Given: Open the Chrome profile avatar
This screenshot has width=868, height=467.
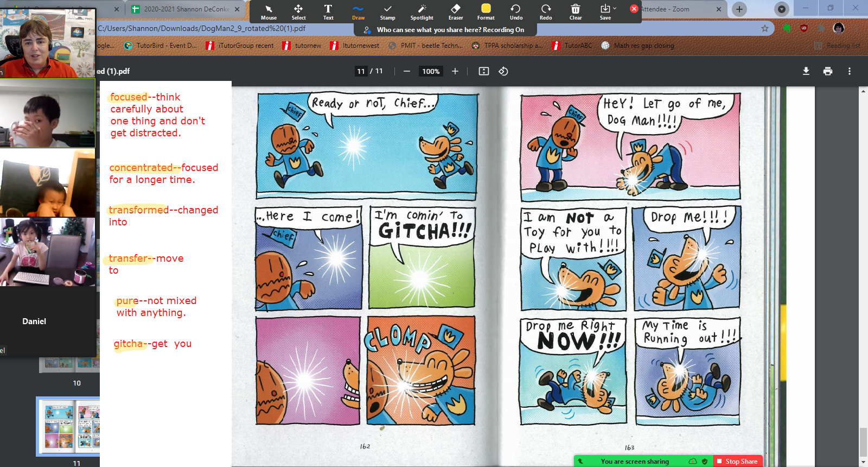Looking at the screenshot, I should [x=839, y=28].
